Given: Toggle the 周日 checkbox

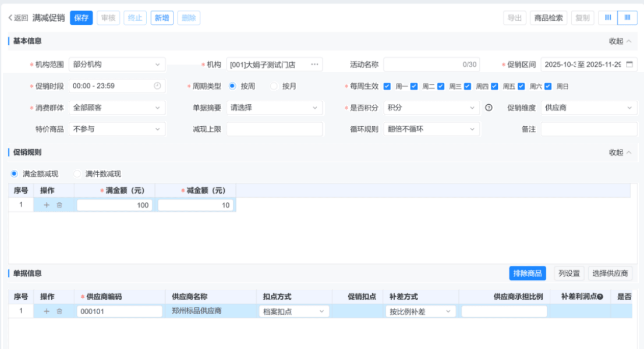Looking at the screenshot, I should (x=548, y=86).
